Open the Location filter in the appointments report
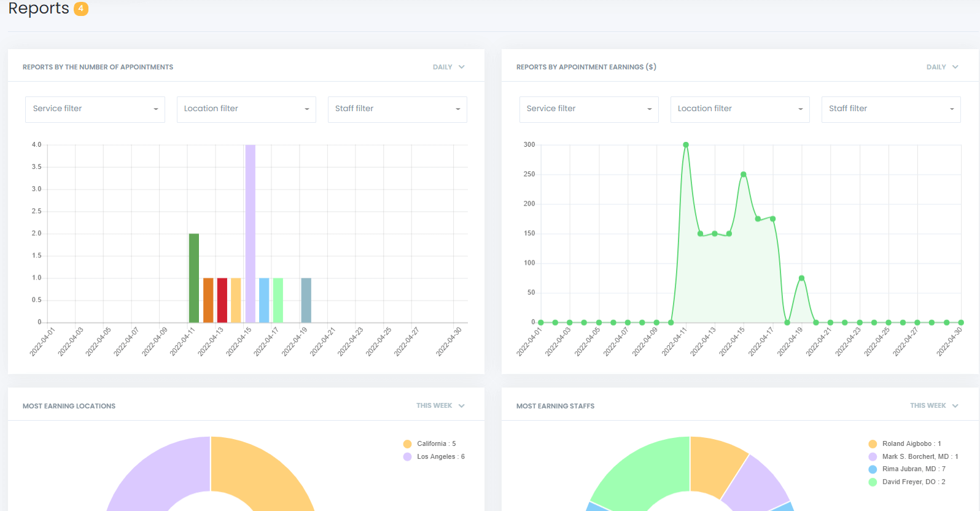The image size is (980, 511). click(246, 109)
